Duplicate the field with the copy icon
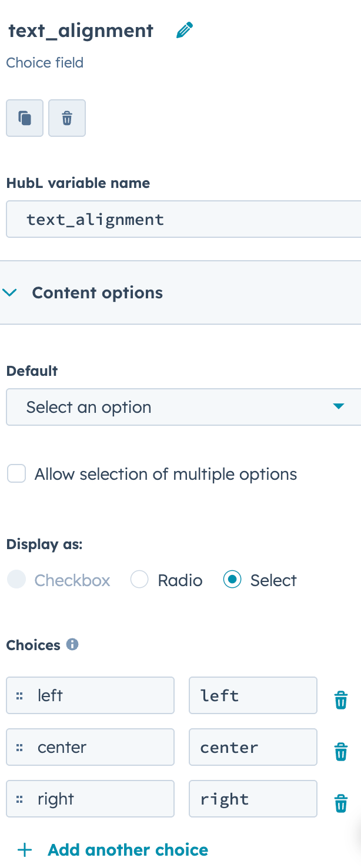 tap(25, 118)
